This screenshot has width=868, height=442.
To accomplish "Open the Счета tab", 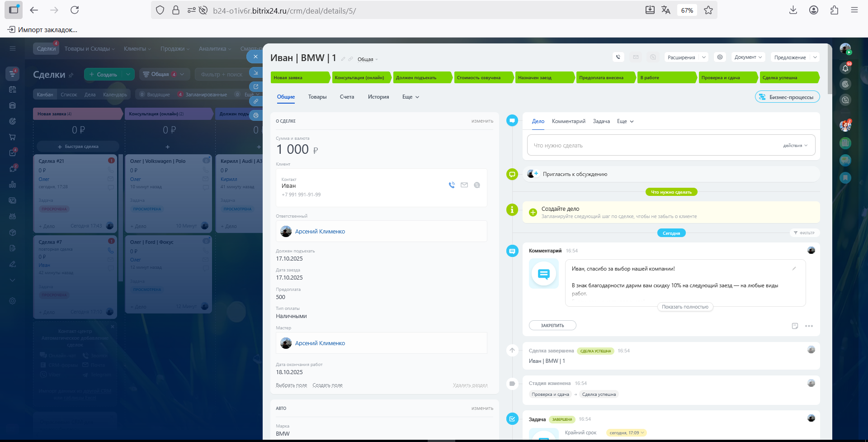I will pos(347,97).
